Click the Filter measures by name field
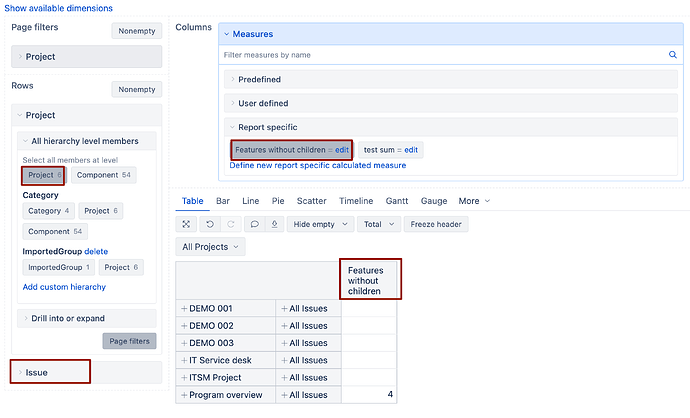 440,55
